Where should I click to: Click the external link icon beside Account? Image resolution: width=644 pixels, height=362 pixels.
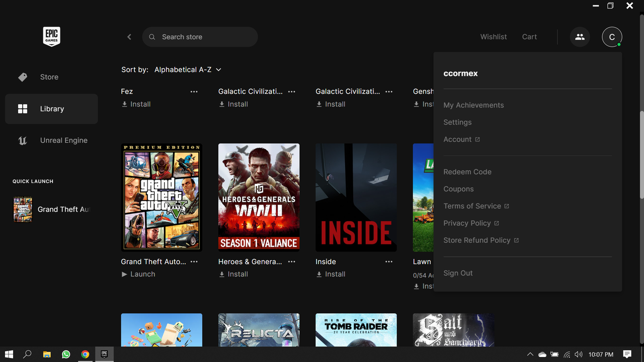477,139
